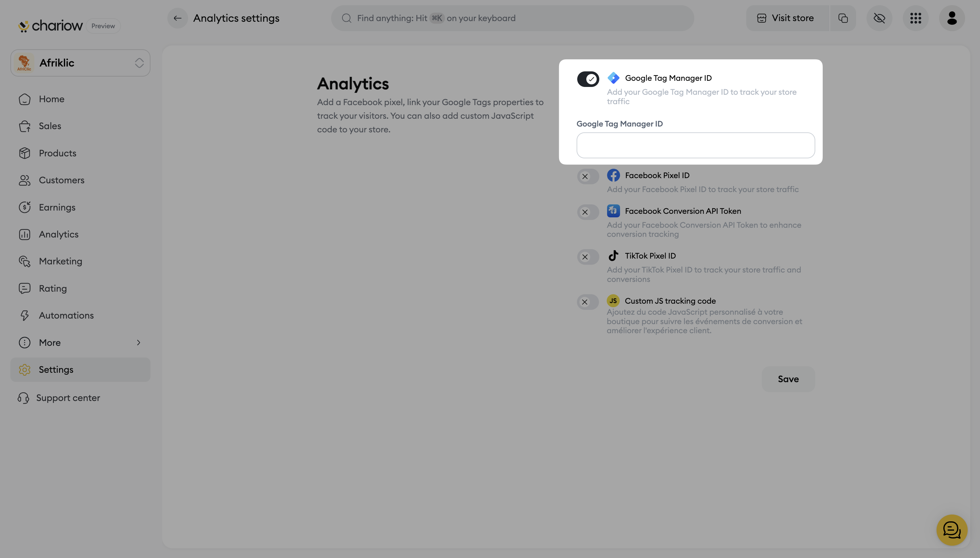Focus the Google Tag Manager ID input field
The image size is (980, 558).
click(x=696, y=145)
